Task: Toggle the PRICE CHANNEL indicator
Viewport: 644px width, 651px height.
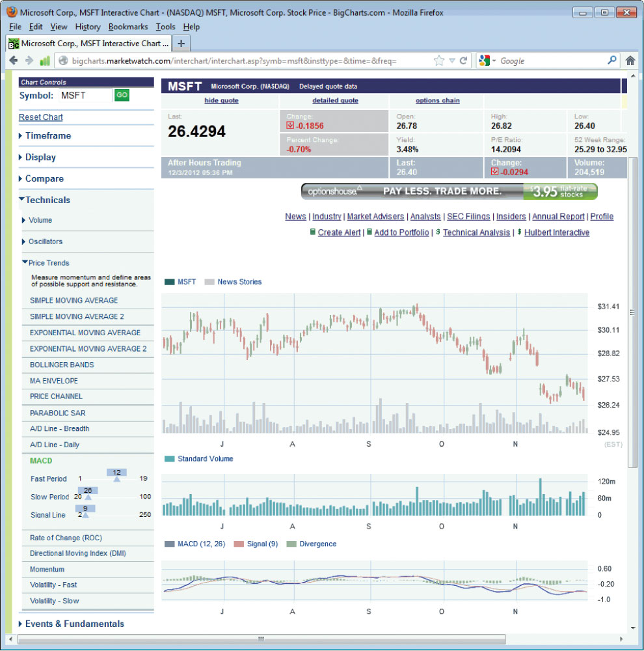Action: 56,396
